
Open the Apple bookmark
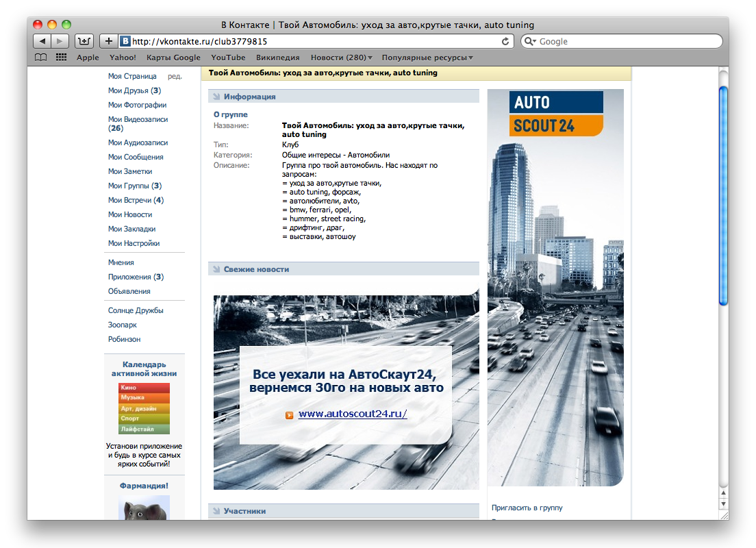(x=88, y=58)
